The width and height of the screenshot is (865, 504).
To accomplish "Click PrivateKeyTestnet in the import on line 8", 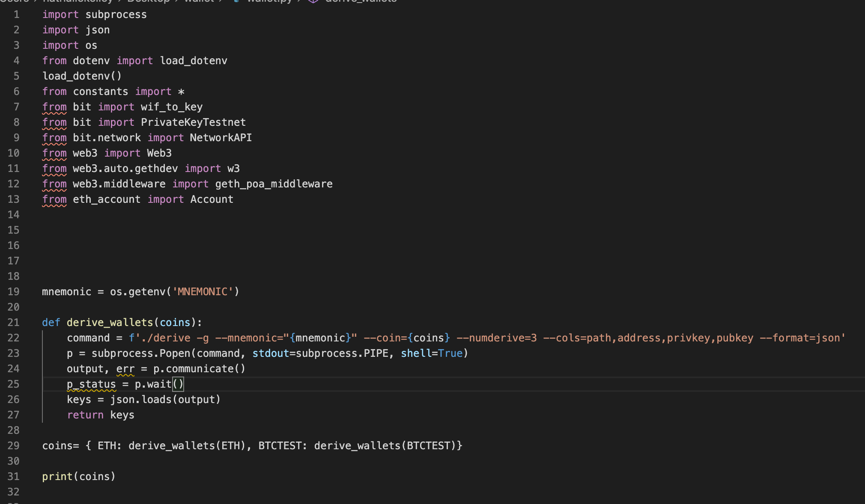I will 194,122.
